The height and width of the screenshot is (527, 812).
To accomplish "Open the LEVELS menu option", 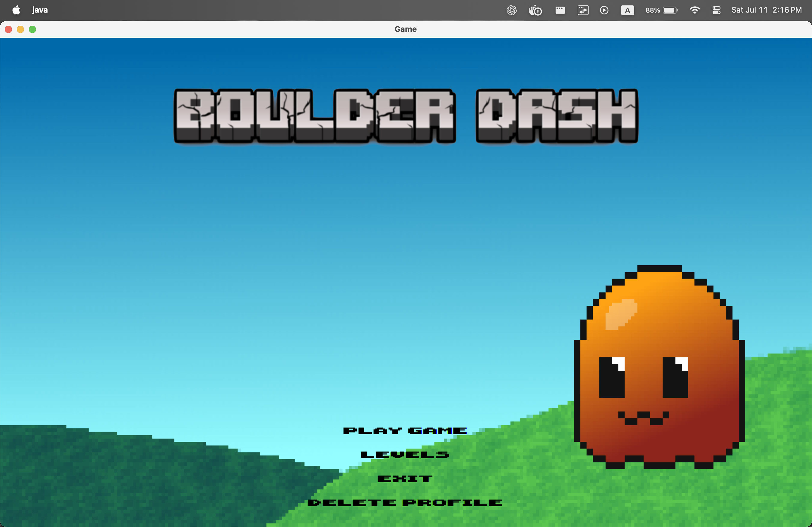I will coord(405,455).
